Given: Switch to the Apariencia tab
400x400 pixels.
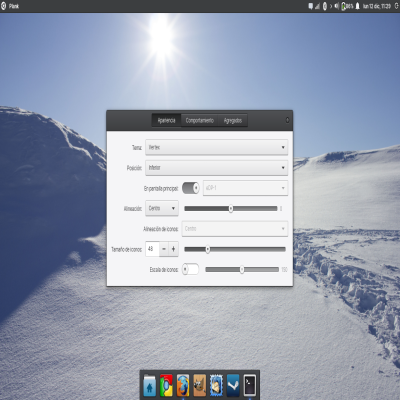Looking at the screenshot, I should click(166, 120).
